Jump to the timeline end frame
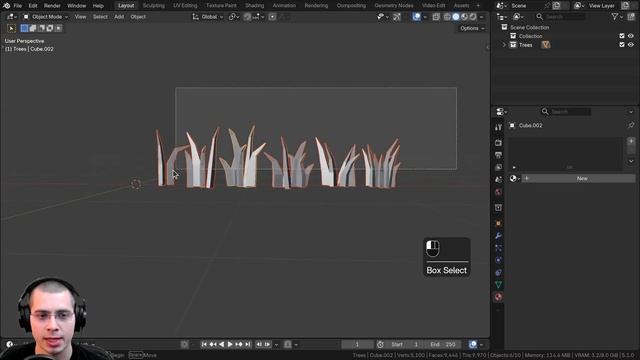Screen dimensions: 640x360 pos(247,344)
